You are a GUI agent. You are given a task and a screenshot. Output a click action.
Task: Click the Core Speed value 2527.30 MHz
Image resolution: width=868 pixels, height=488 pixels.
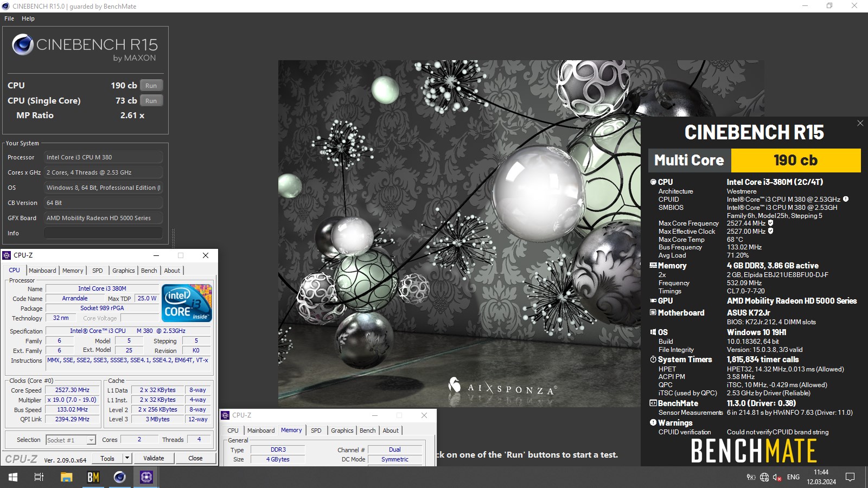(72, 390)
